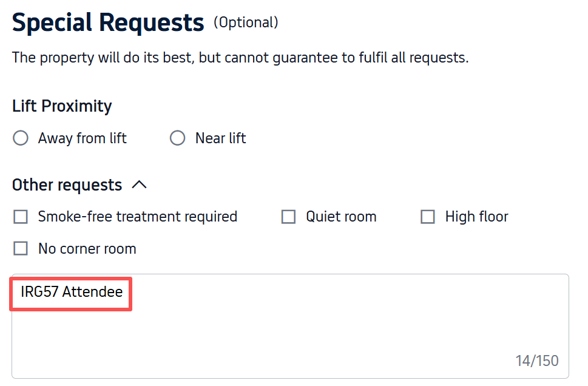Click the "Smoke-free treatment required" label text
Screen dimensions: 588x386
pyautogui.click(x=137, y=217)
